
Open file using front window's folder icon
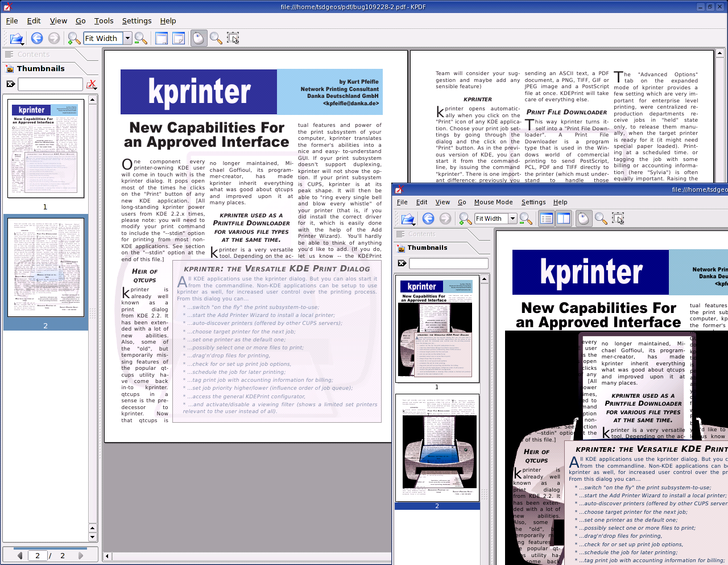click(408, 218)
